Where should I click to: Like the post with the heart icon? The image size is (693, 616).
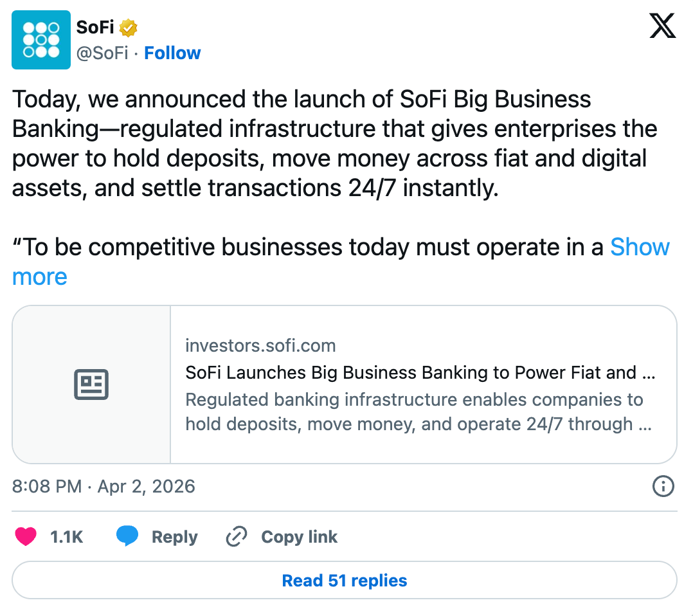click(x=26, y=537)
